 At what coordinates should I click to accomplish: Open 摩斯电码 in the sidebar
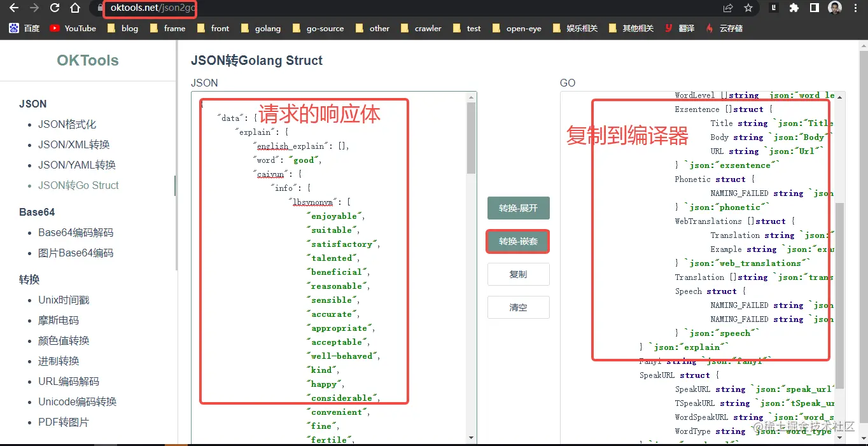pyautogui.click(x=59, y=320)
